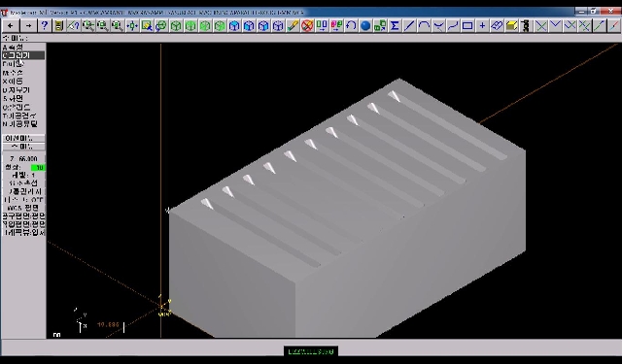The width and height of the screenshot is (622, 364).
Task: Select the Surface creation icon
Action: click(x=497, y=26)
